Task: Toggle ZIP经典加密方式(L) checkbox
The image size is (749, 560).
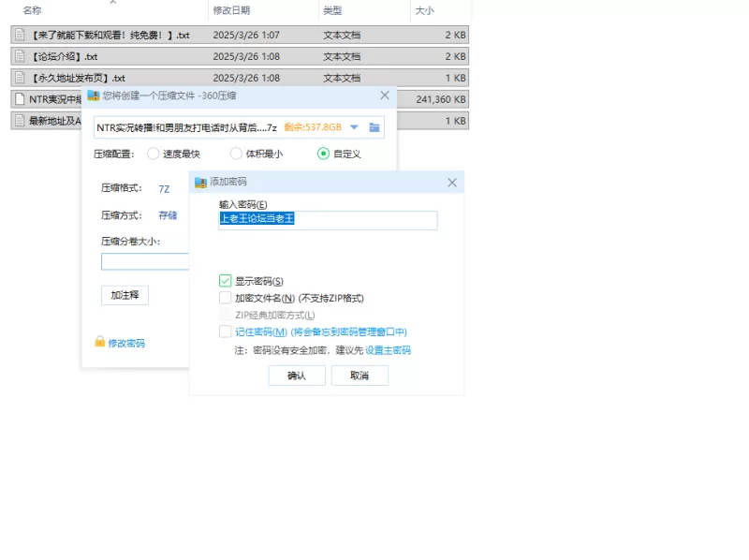Action: click(225, 315)
